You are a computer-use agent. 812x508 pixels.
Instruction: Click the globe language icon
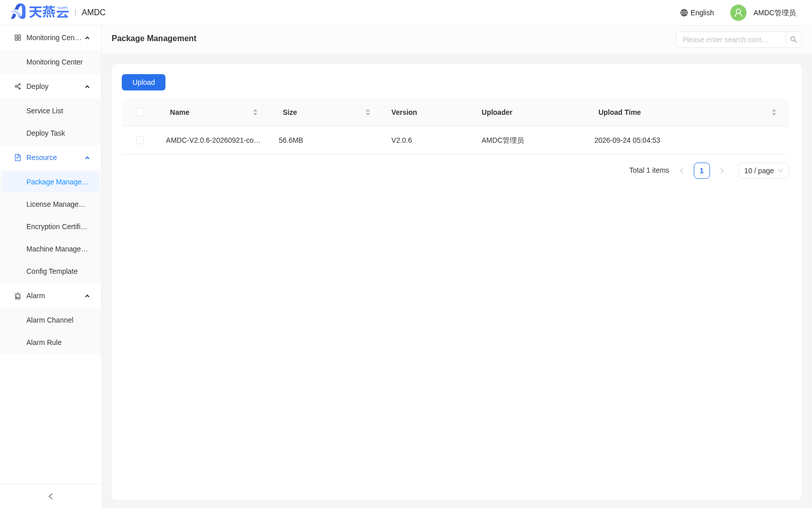pos(684,13)
